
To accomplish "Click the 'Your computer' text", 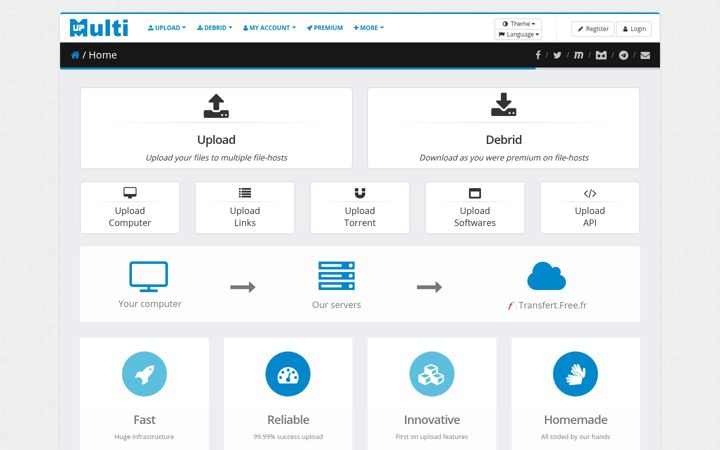I will (150, 304).
